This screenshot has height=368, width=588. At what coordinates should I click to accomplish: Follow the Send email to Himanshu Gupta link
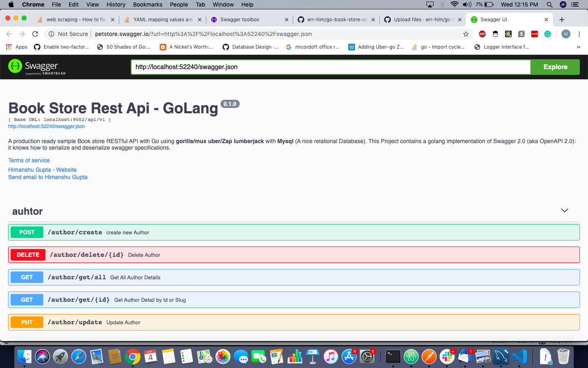click(x=48, y=177)
